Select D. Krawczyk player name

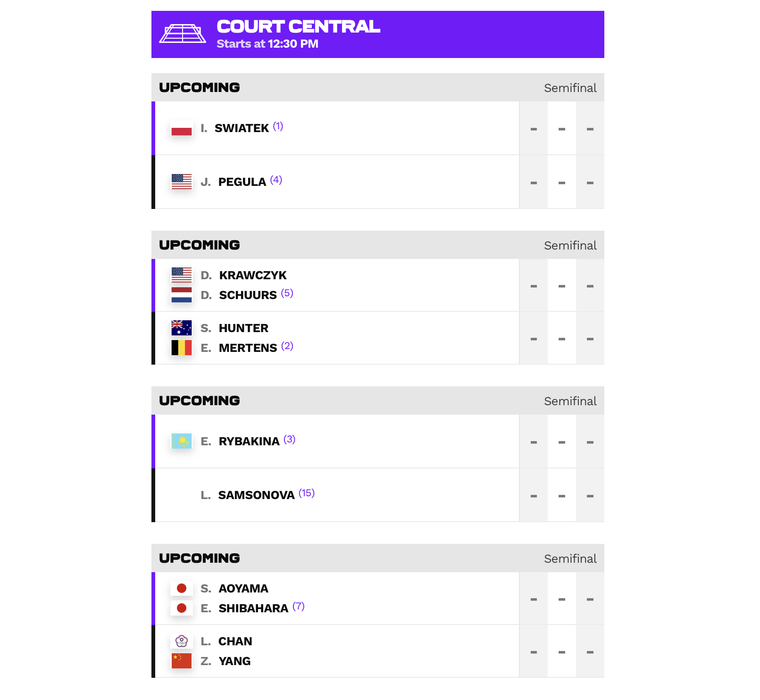pyautogui.click(x=243, y=275)
